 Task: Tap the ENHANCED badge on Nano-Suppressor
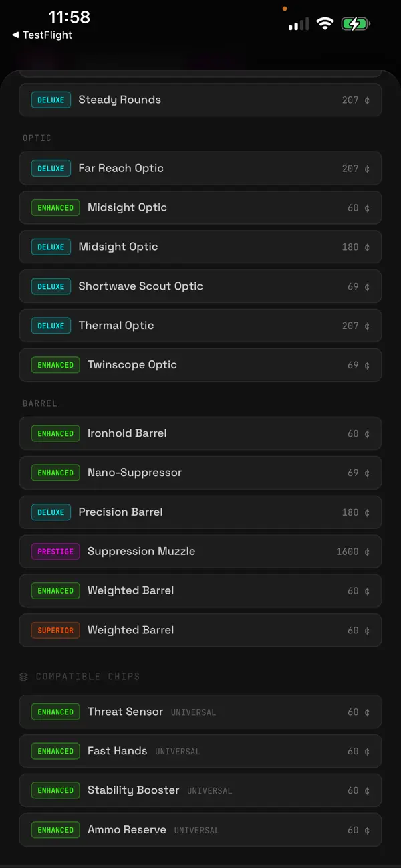coord(55,473)
